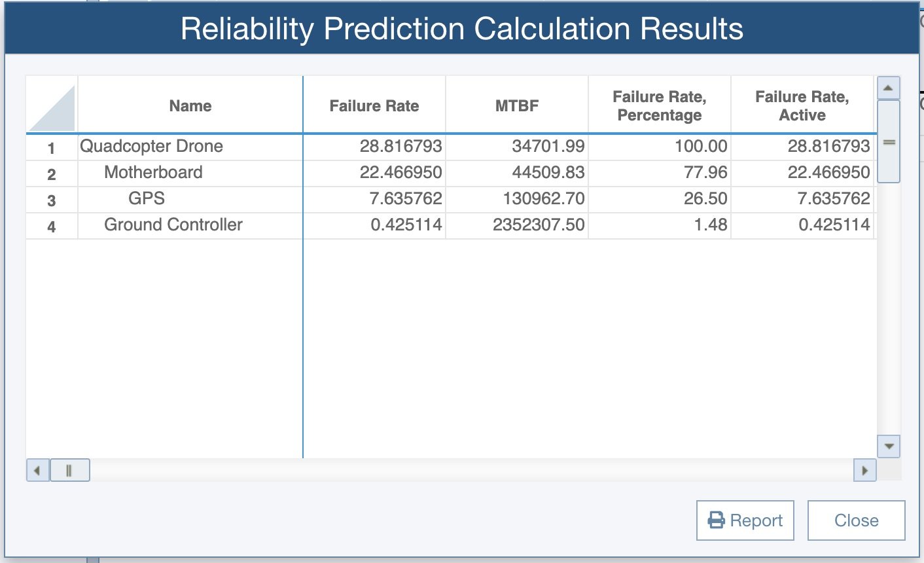The width and height of the screenshot is (924, 563).
Task: Click the pane splitter on the horizontal scrollbar
Action: [x=70, y=470]
